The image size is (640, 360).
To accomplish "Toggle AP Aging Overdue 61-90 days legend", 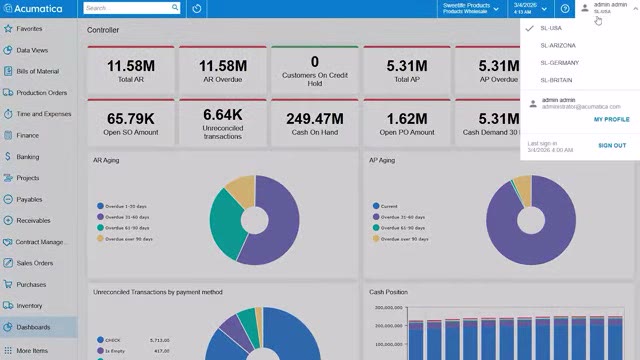I will pos(399,228).
